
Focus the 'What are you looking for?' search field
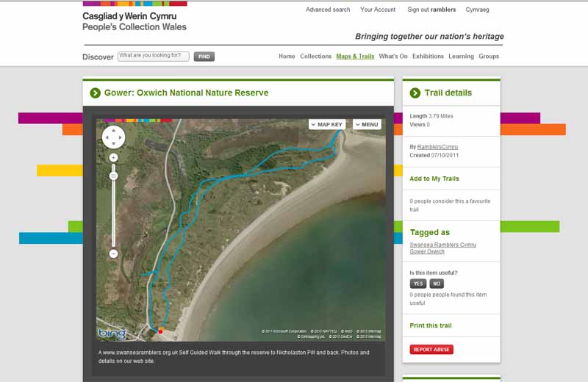click(153, 56)
